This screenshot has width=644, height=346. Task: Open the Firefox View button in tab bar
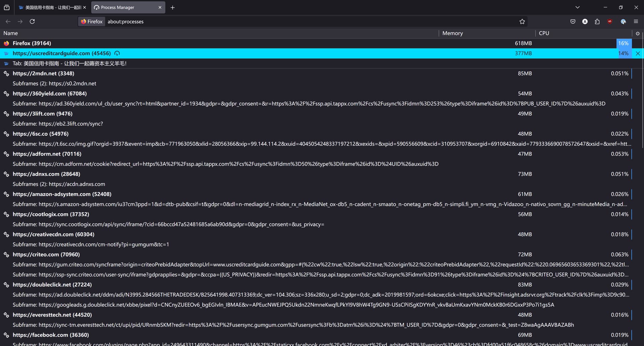[7, 7]
